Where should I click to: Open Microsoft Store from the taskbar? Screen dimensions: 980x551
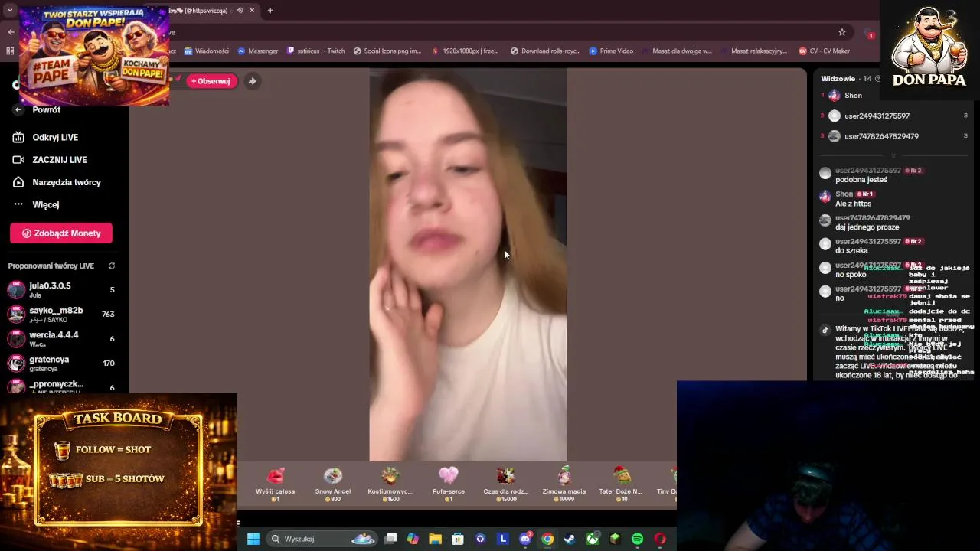pyautogui.click(x=458, y=539)
